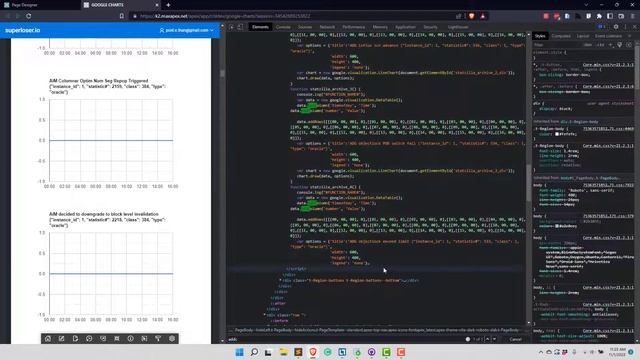
Task: Switch to Performance tab in DevTools
Action: [353, 27]
